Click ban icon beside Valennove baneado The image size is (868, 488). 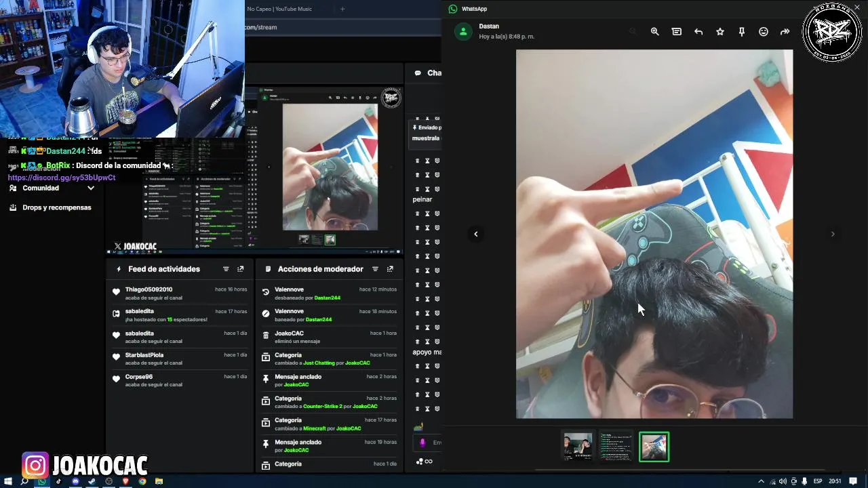(266, 314)
